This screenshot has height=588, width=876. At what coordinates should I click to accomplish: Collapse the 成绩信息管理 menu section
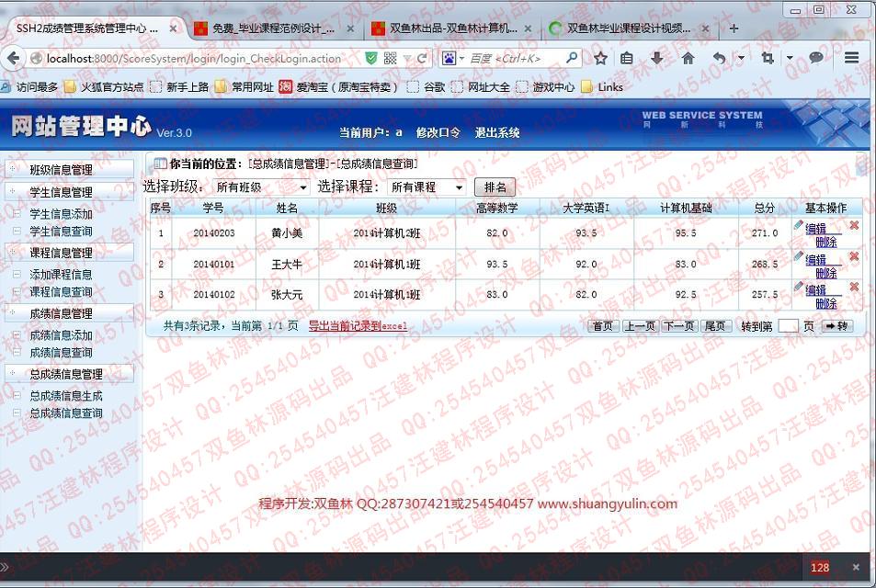pos(69,314)
